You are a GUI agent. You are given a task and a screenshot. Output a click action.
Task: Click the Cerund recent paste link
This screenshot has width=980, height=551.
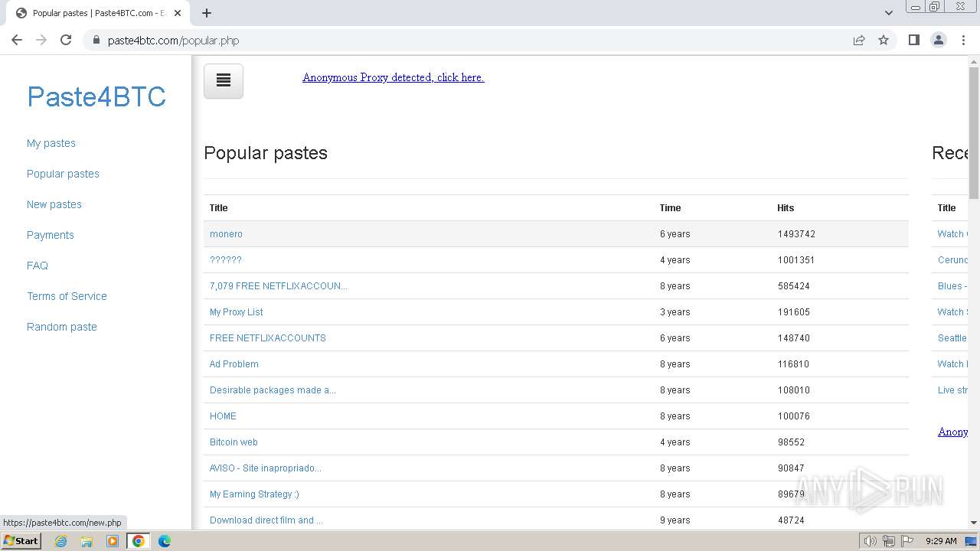pyautogui.click(x=952, y=260)
